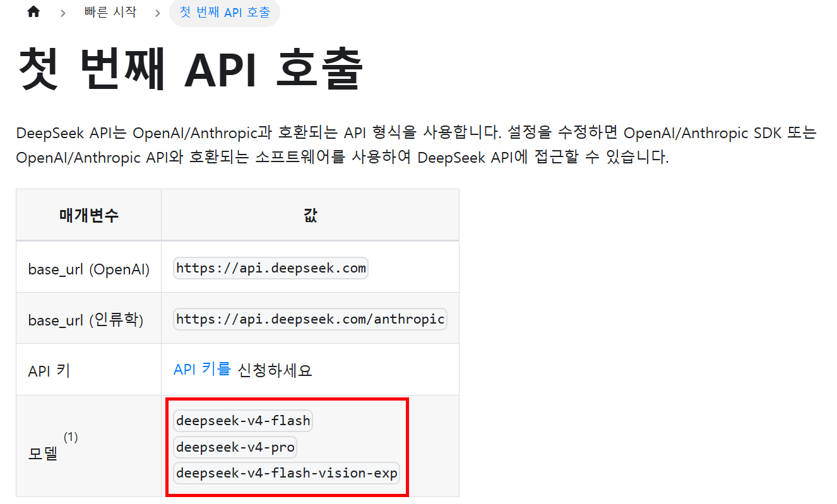Select the https://api.deepseek.com/anthropic code value
837x504 pixels.
tap(310, 319)
